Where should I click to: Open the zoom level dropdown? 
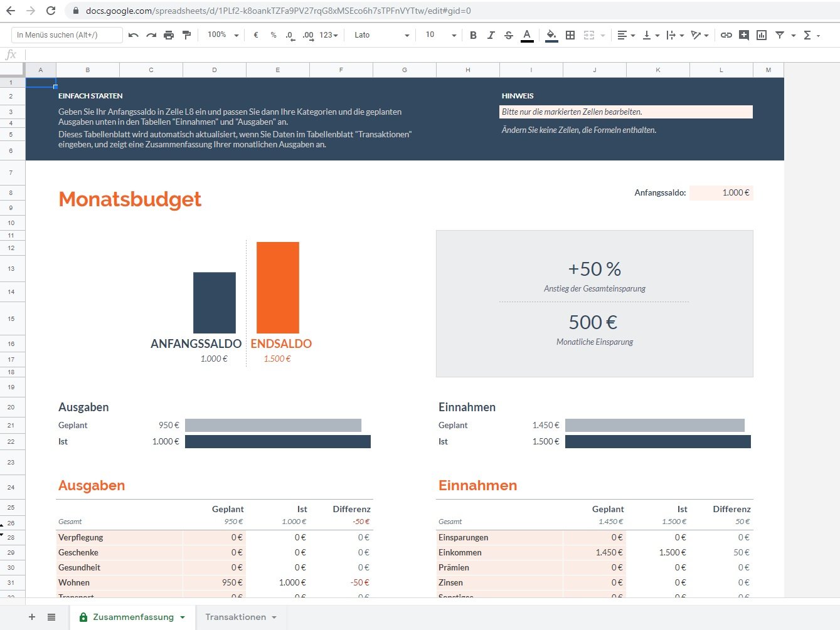pyautogui.click(x=223, y=35)
